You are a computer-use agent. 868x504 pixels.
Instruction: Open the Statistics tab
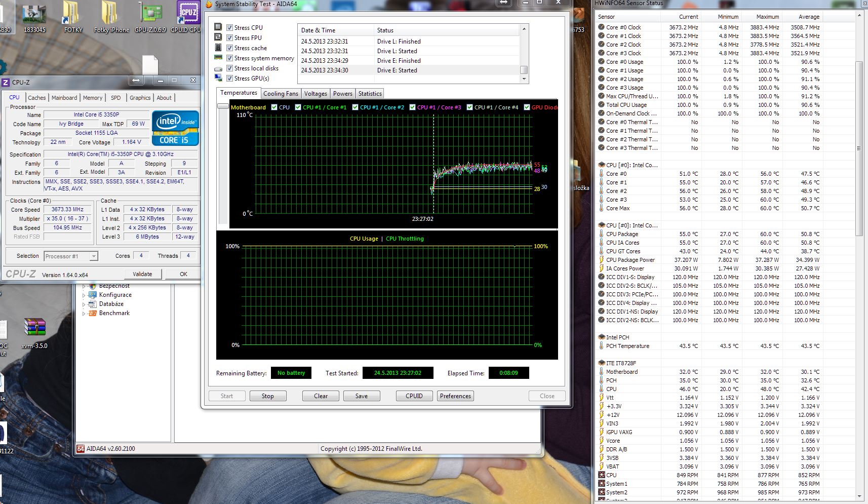click(370, 94)
